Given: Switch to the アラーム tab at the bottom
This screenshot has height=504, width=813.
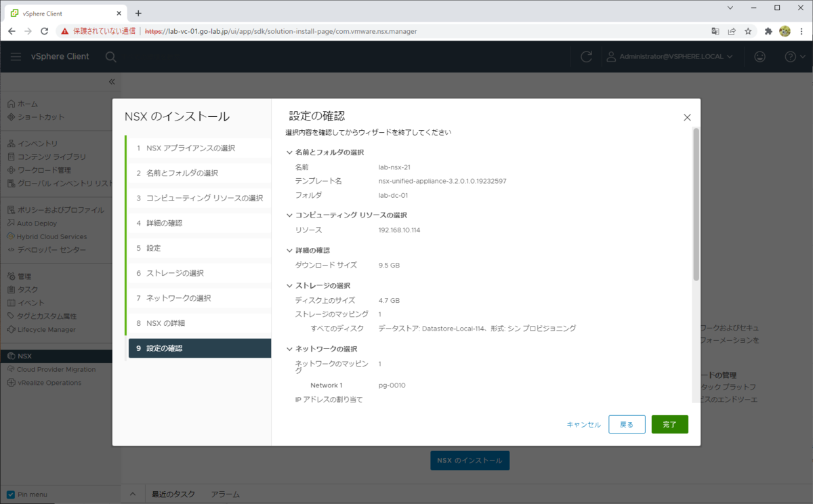Looking at the screenshot, I should coord(225,495).
